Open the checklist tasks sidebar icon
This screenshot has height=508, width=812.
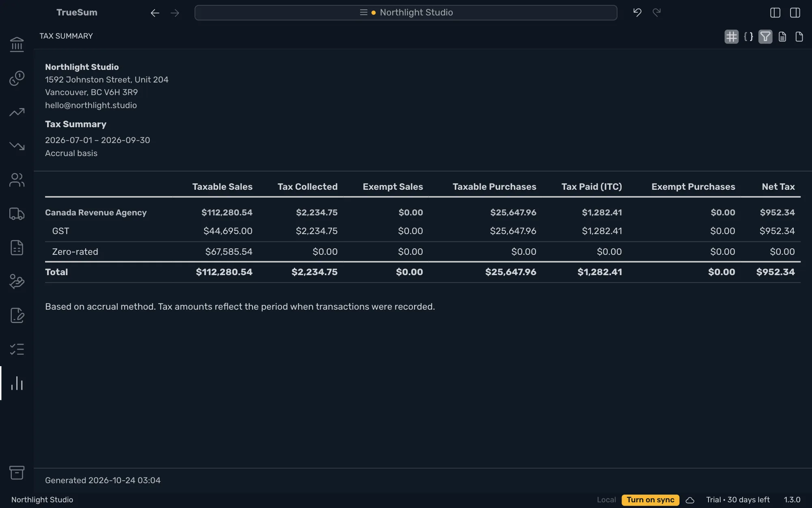click(x=17, y=349)
